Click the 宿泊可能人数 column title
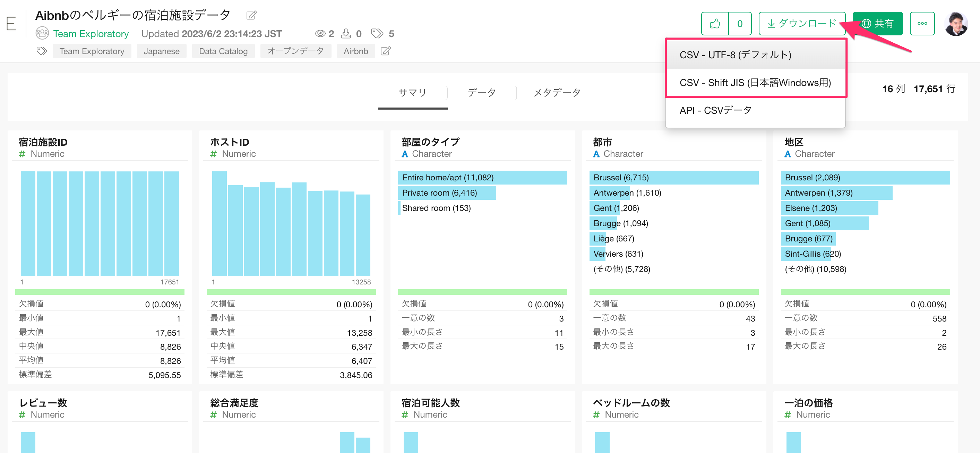 point(430,403)
